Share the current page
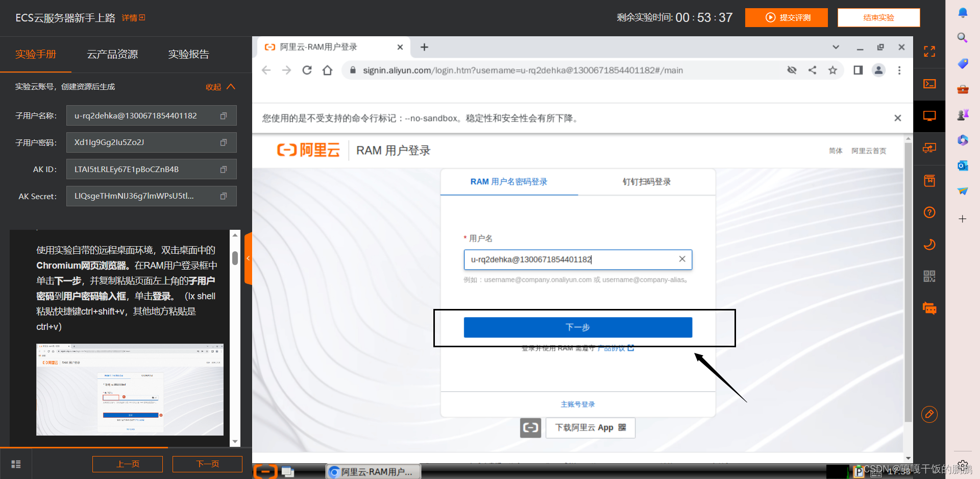980x479 pixels. pos(812,70)
